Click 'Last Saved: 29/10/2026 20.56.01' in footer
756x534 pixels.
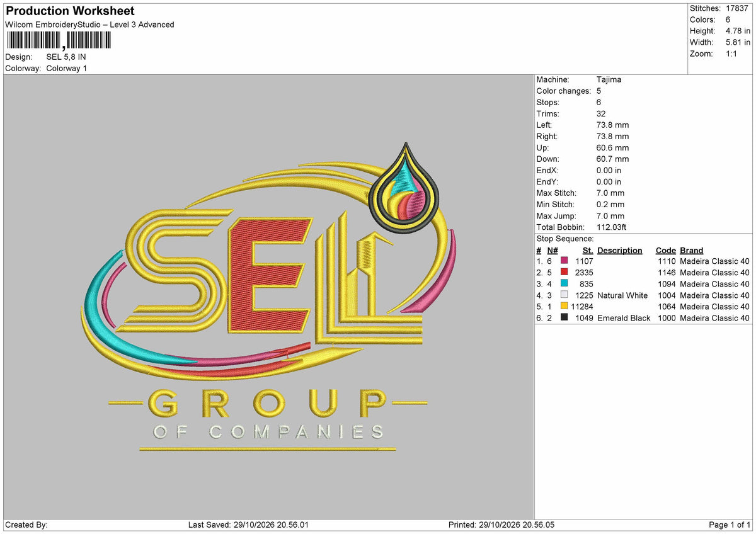tap(248, 525)
